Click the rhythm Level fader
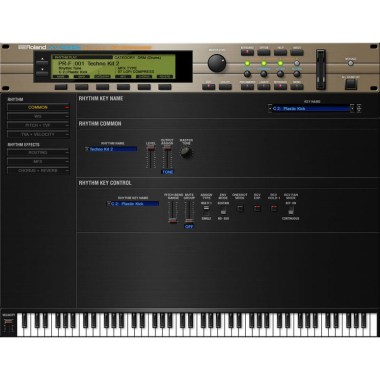Screen dimensions: 380x380 (x=151, y=157)
